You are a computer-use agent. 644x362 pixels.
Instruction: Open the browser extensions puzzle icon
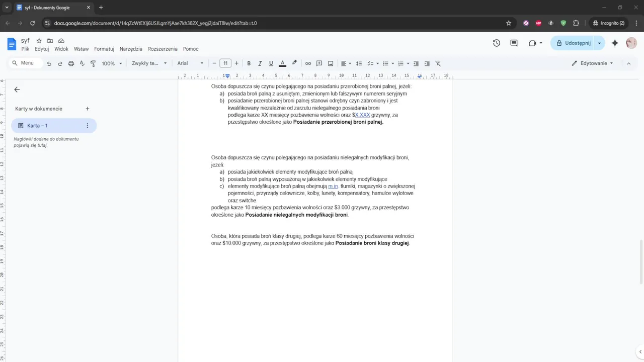pos(576,23)
